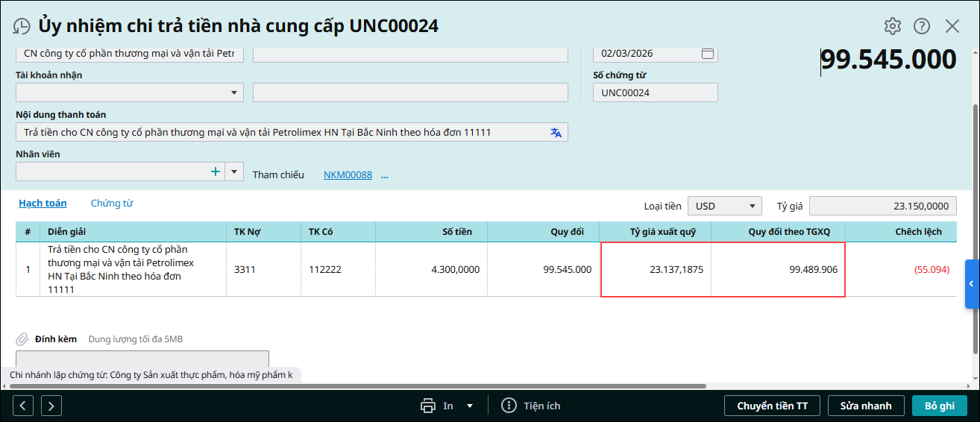Go to previous voucher arrow
980x422 pixels.
23,406
